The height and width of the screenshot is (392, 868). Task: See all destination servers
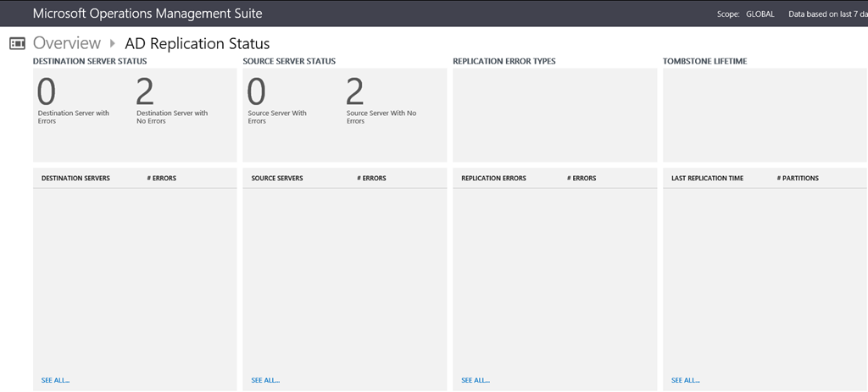coord(55,380)
